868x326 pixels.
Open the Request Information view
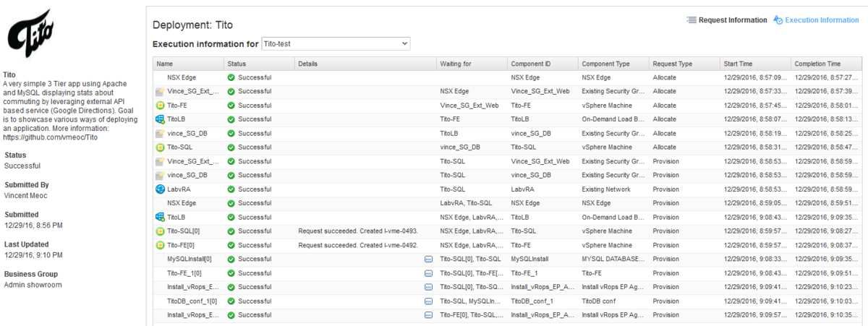pyautogui.click(x=732, y=20)
